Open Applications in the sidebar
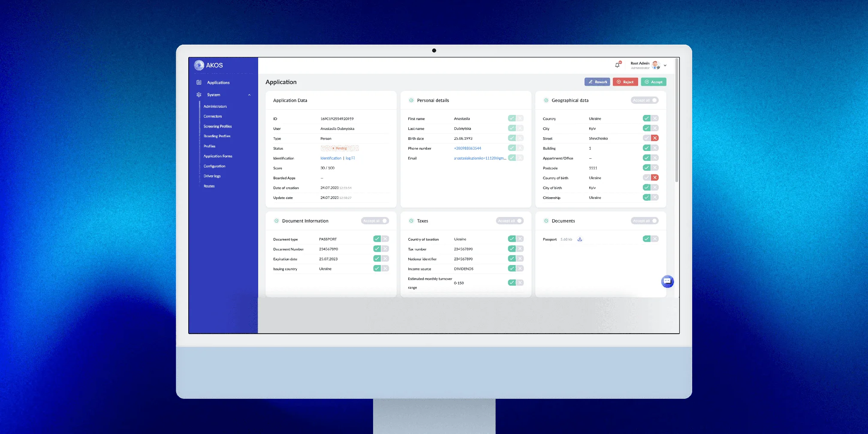This screenshot has width=868, height=434. [x=218, y=82]
